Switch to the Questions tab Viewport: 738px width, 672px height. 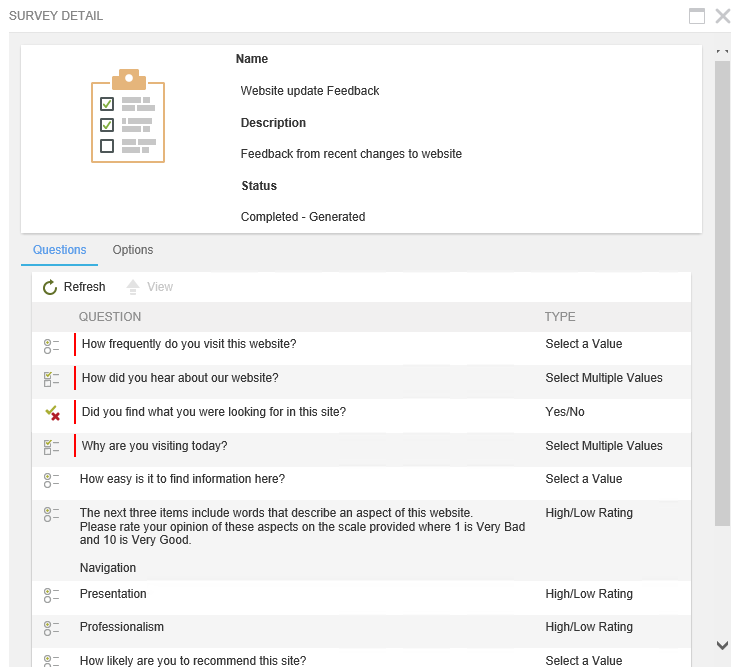point(60,250)
